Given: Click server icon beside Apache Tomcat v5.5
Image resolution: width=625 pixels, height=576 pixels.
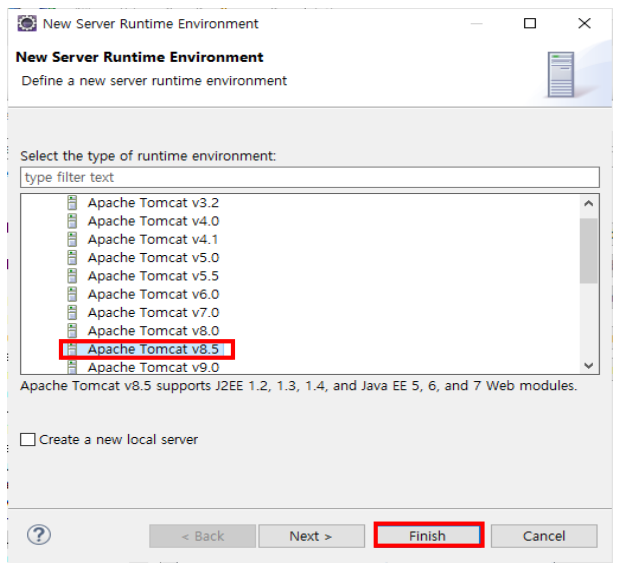Looking at the screenshot, I should tap(72, 276).
